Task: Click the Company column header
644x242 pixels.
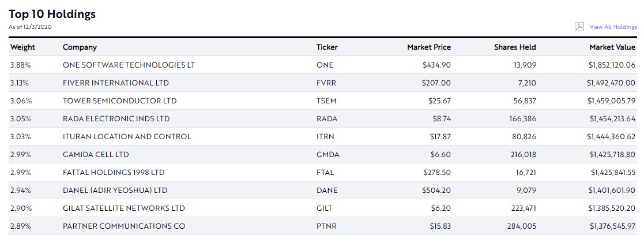Action: (80, 47)
